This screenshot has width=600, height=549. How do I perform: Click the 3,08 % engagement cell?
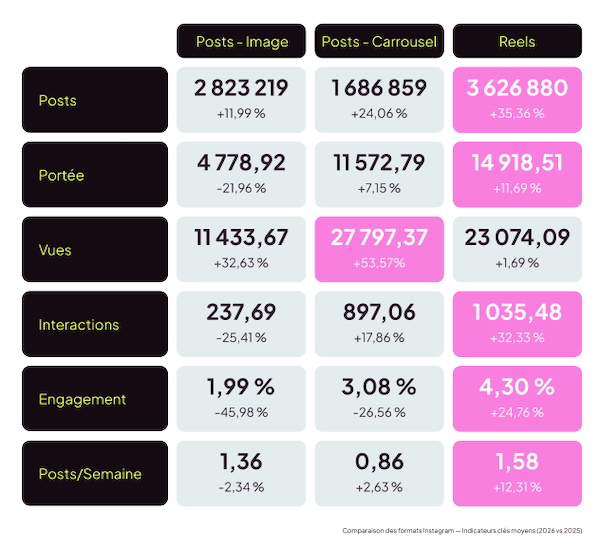click(x=379, y=399)
